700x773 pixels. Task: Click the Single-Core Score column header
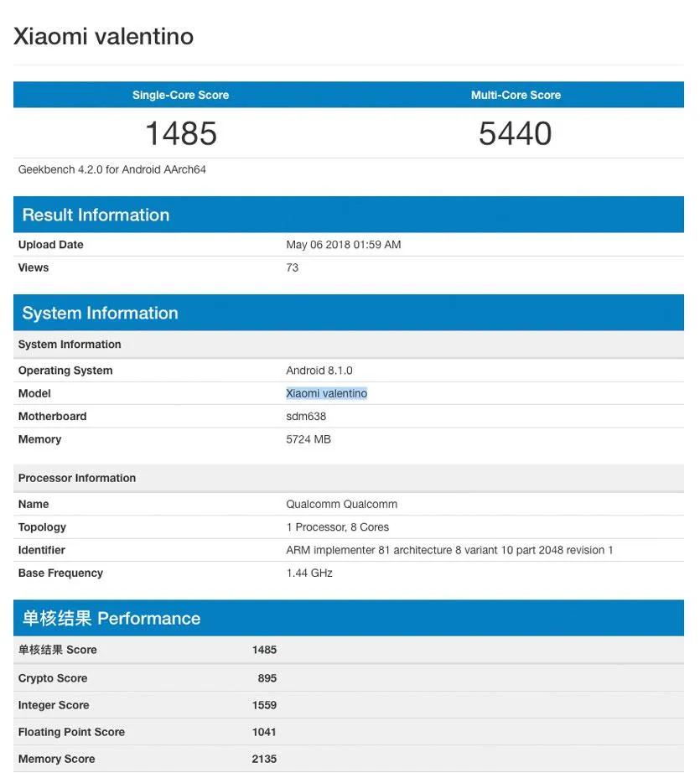pyautogui.click(x=180, y=95)
